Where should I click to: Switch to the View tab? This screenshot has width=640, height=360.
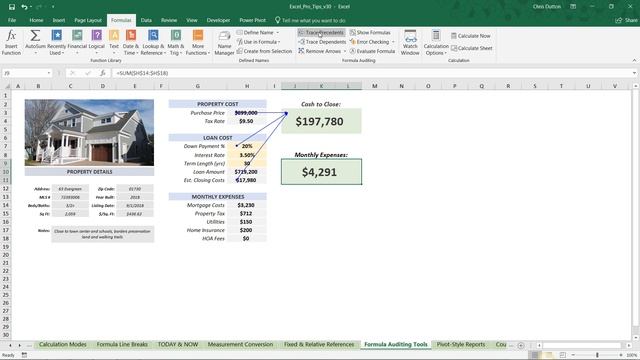(191, 20)
